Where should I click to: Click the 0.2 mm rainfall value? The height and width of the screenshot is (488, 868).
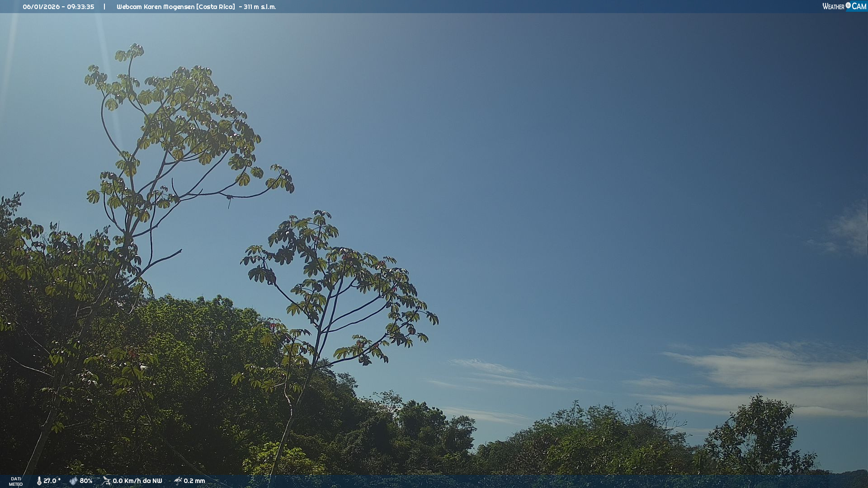(194, 481)
